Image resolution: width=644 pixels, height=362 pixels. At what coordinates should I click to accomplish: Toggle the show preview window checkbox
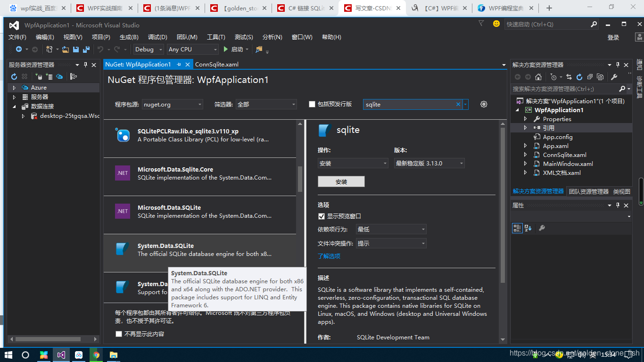pyautogui.click(x=322, y=216)
